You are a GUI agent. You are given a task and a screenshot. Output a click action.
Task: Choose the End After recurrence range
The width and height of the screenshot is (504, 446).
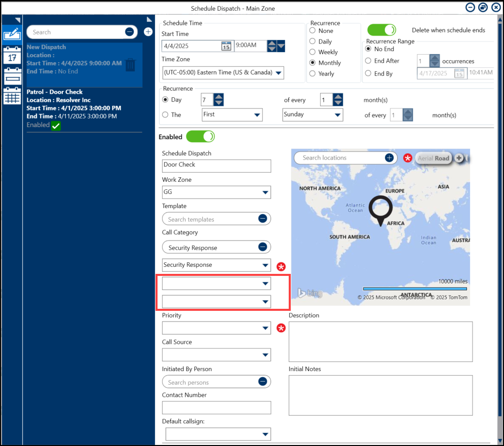tap(368, 61)
